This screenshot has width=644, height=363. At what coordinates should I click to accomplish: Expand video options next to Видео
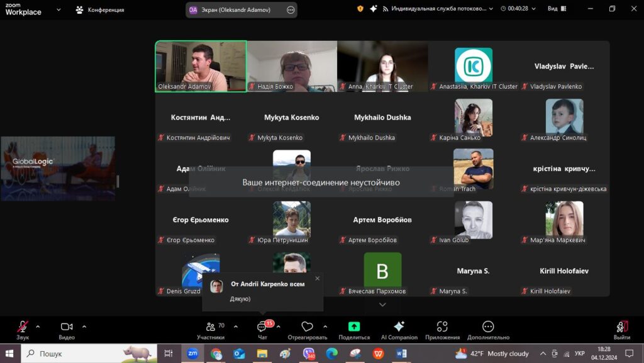point(84,327)
